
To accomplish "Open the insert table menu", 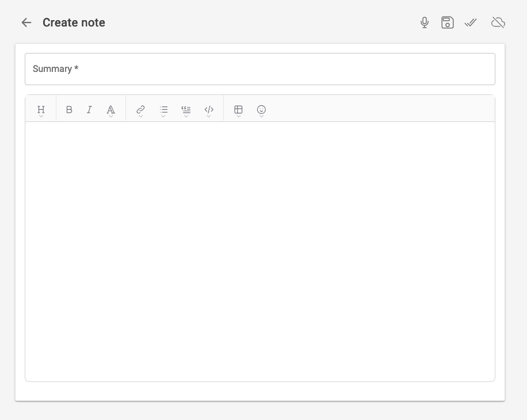I will (x=238, y=110).
